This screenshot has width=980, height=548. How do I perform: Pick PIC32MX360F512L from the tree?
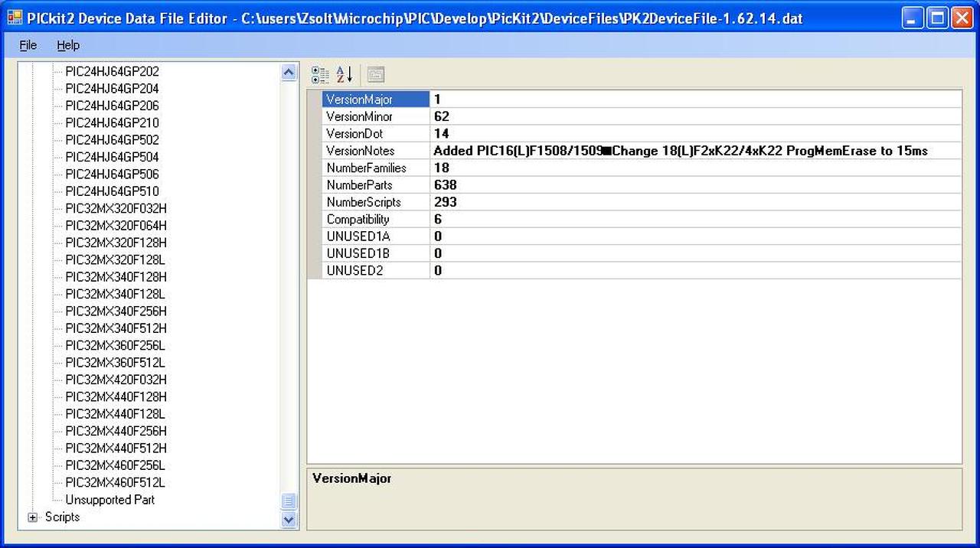[x=115, y=363]
